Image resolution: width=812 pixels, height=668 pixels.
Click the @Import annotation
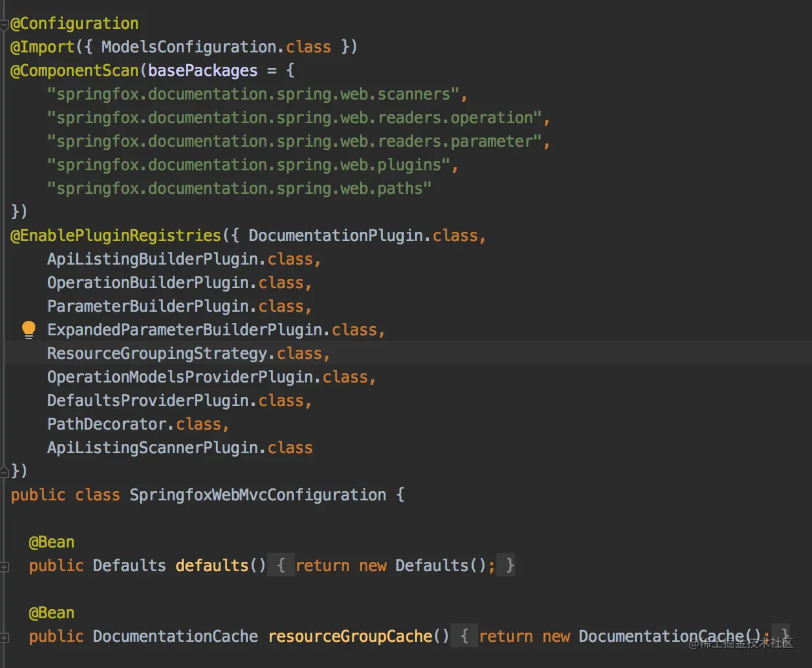[43, 47]
